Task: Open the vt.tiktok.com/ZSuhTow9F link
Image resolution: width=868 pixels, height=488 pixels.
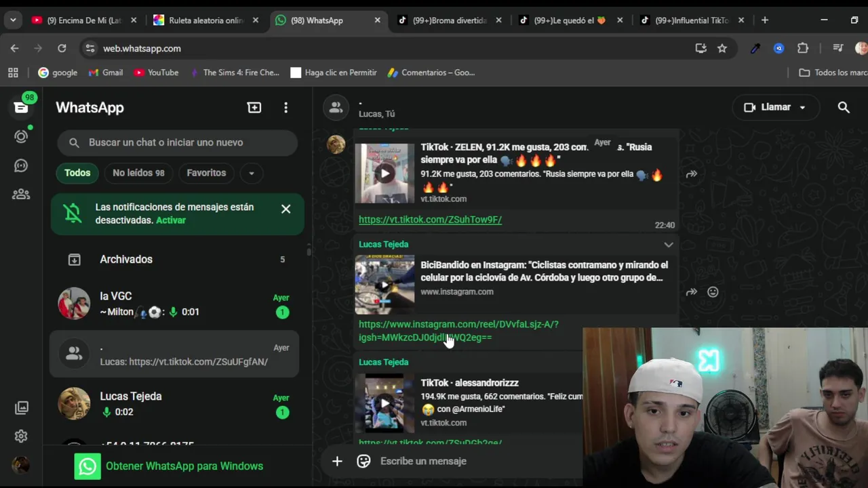Action: [x=430, y=220]
